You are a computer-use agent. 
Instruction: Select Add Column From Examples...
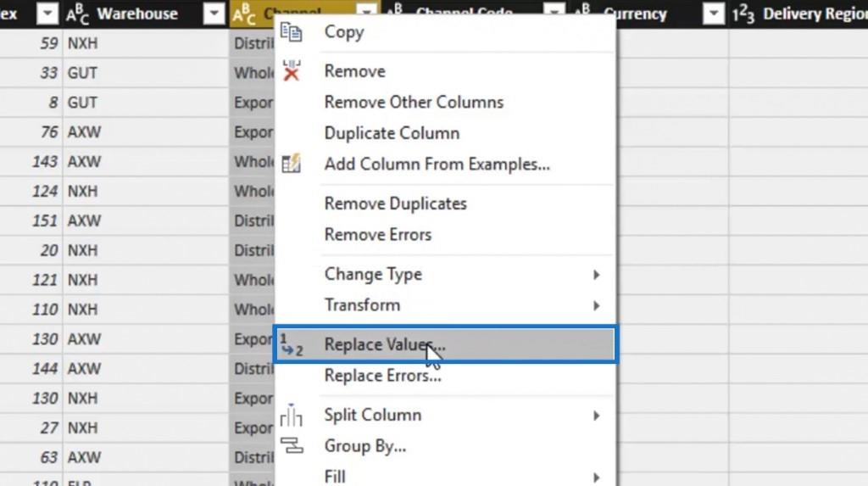tap(445, 164)
